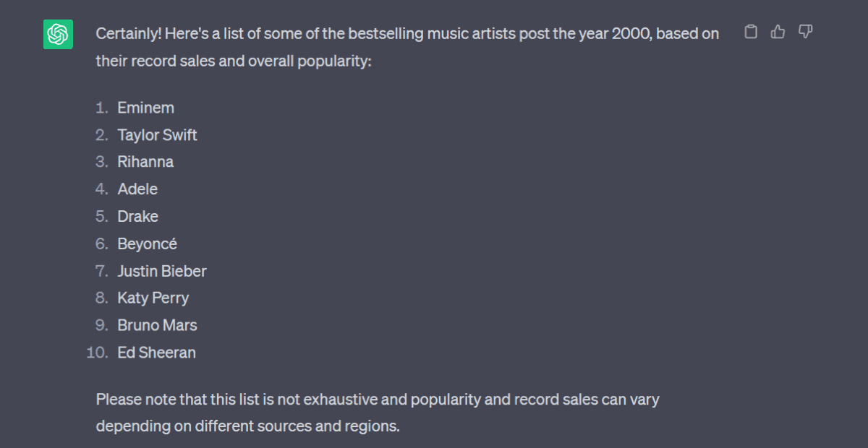The image size is (868, 448).
Task: Give the response a thumbs down
Action: (x=805, y=32)
